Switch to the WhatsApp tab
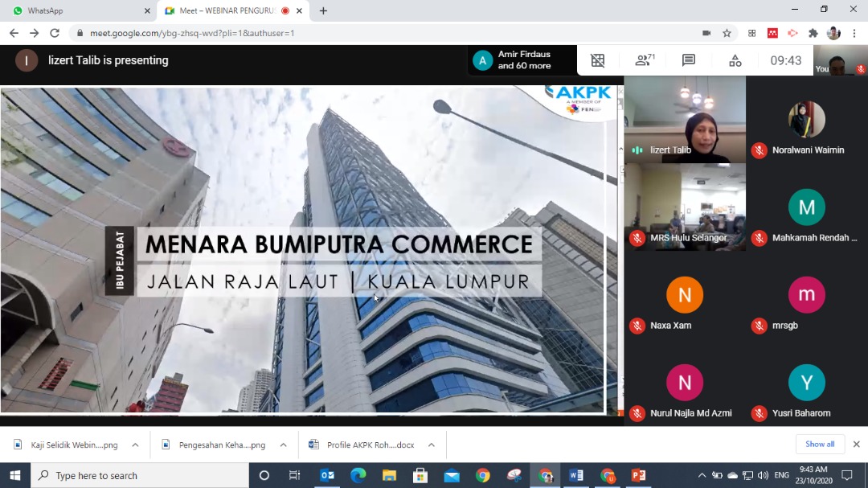This screenshot has height=488, width=868. [x=78, y=10]
